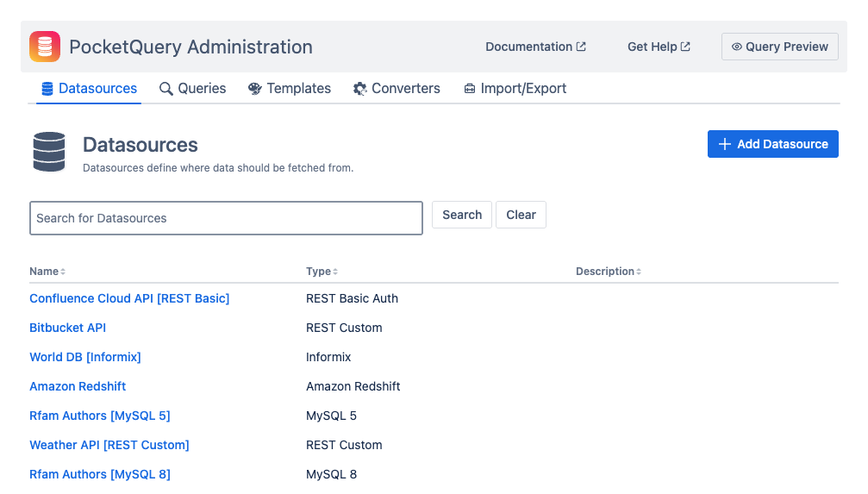
Task: Clear the datasource search filter
Action: (x=521, y=215)
